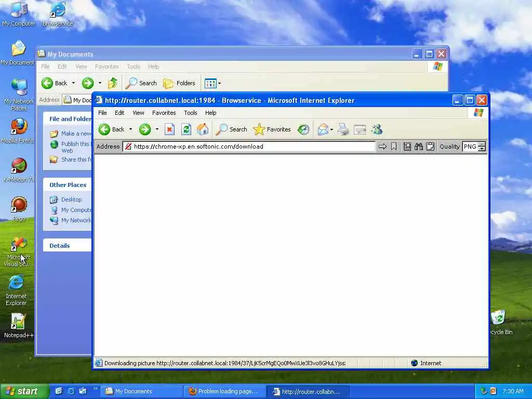The image size is (532, 399).
Task: Open Favorites menu in Internet Explorer
Action: pyautogui.click(x=164, y=113)
